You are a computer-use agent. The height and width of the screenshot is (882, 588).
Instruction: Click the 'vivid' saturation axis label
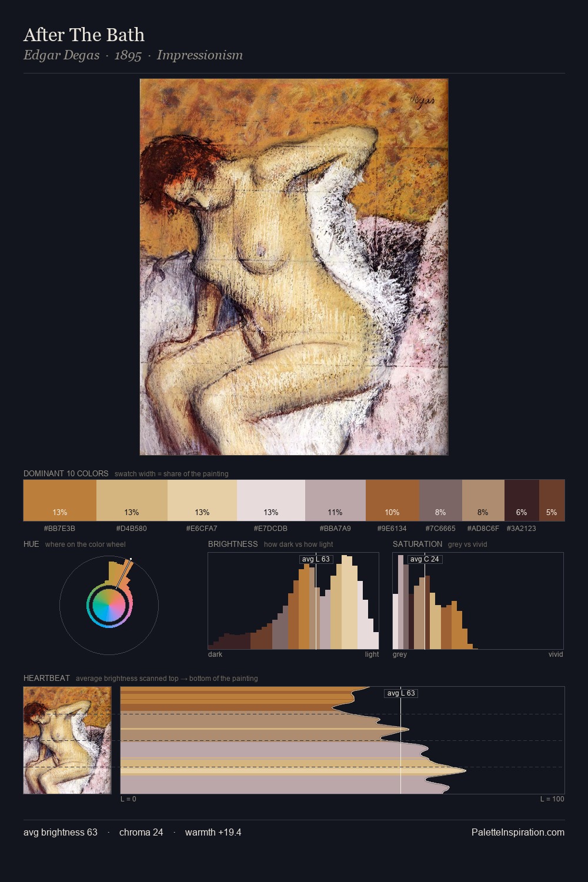point(556,654)
